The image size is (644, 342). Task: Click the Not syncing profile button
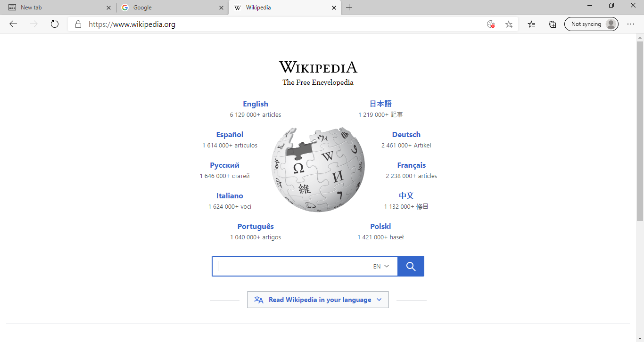click(591, 24)
